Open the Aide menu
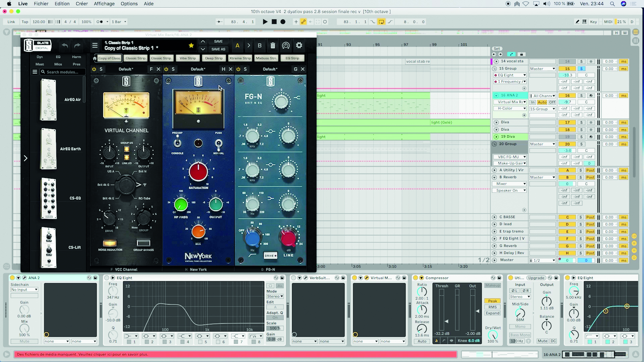The height and width of the screenshot is (362, 644). pyautogui.click(x=149, y=4)
